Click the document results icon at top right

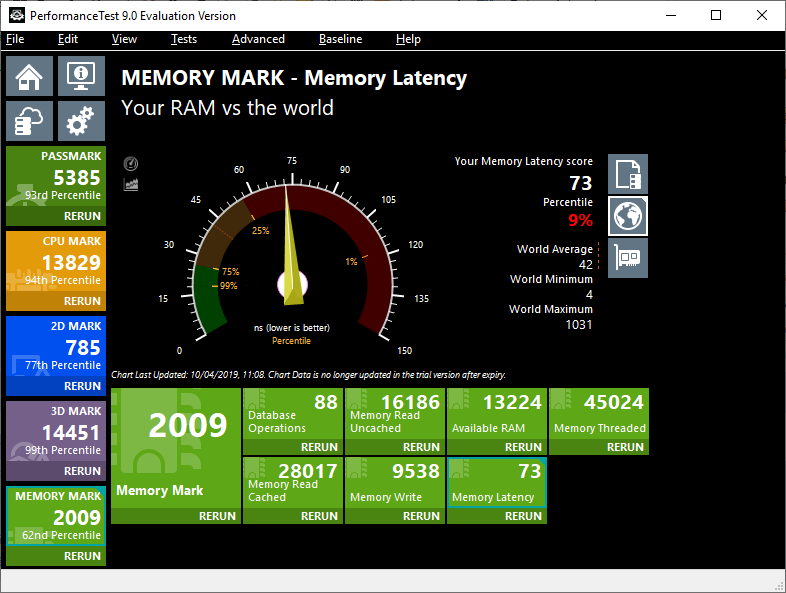pos(628,174)
